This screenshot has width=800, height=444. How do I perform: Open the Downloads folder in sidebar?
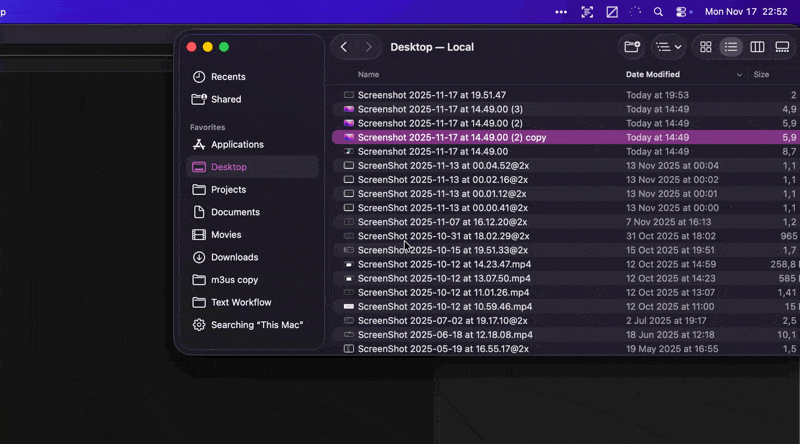234,257
